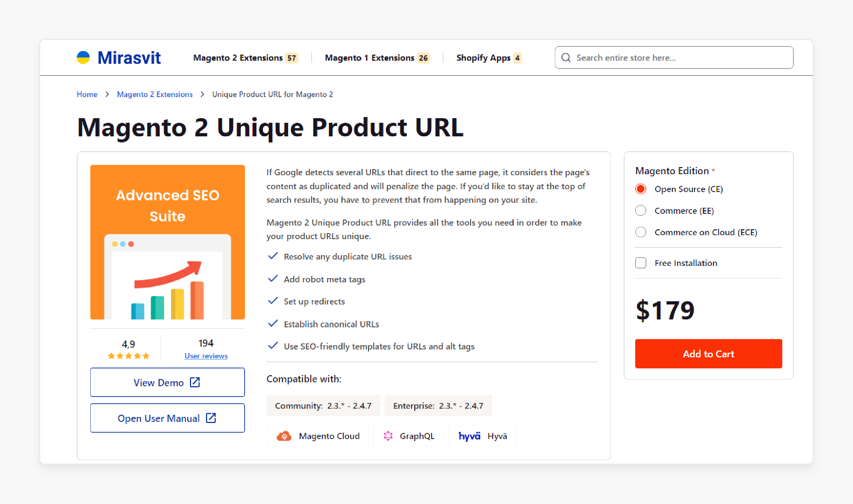Click the external-link icon beside Open User Manual

(x=210, y=418)
